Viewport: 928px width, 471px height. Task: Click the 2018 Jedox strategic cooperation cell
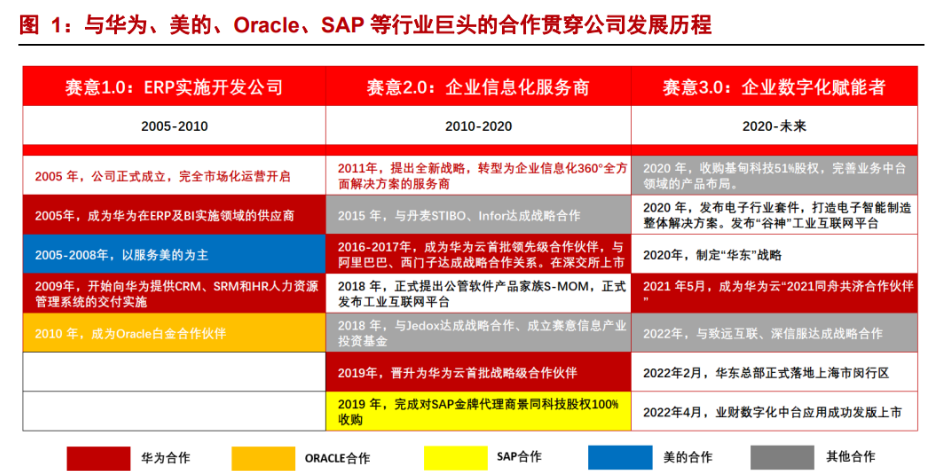(478, 333)
